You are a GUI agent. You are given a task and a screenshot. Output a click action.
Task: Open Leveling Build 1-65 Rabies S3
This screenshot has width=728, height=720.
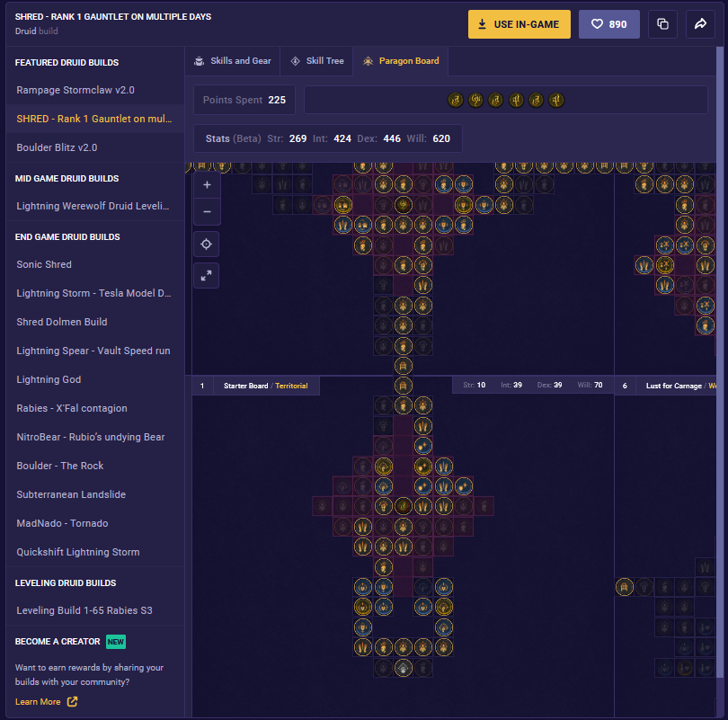(84, 610)
